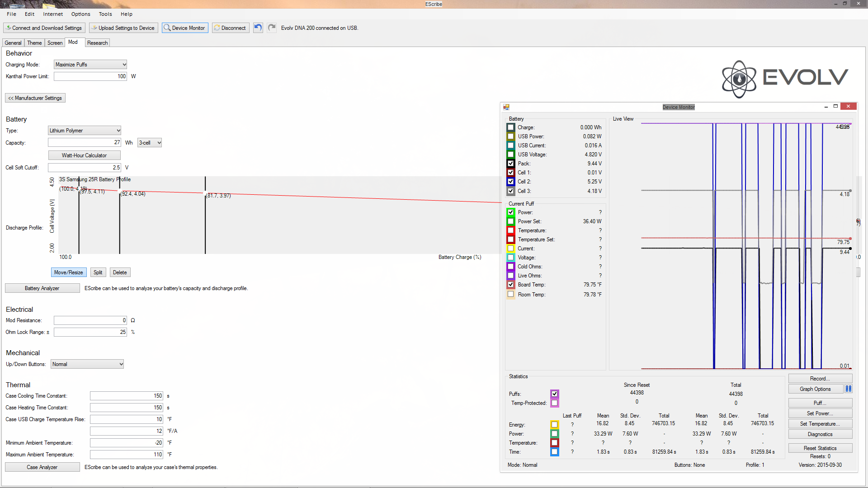Viewport: 868px width, 488px height.
Task: Enable the Charge graph checkbox
Action: 511,127
